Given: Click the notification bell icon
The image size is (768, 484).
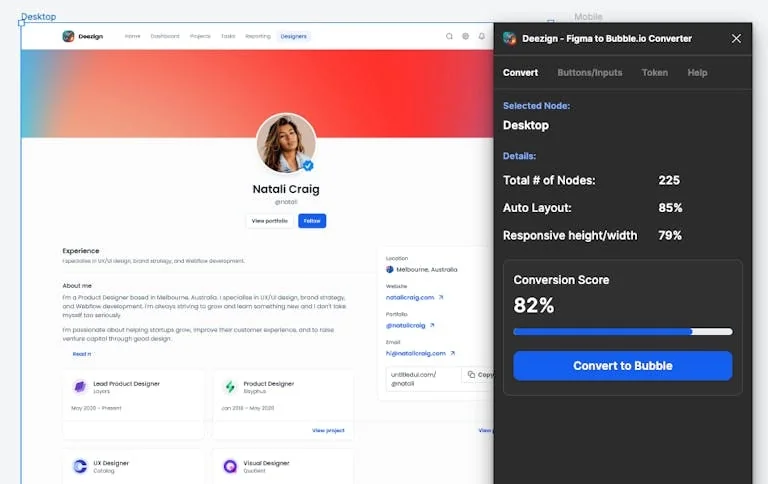Looking at the screenshot, I should (481, 36).
